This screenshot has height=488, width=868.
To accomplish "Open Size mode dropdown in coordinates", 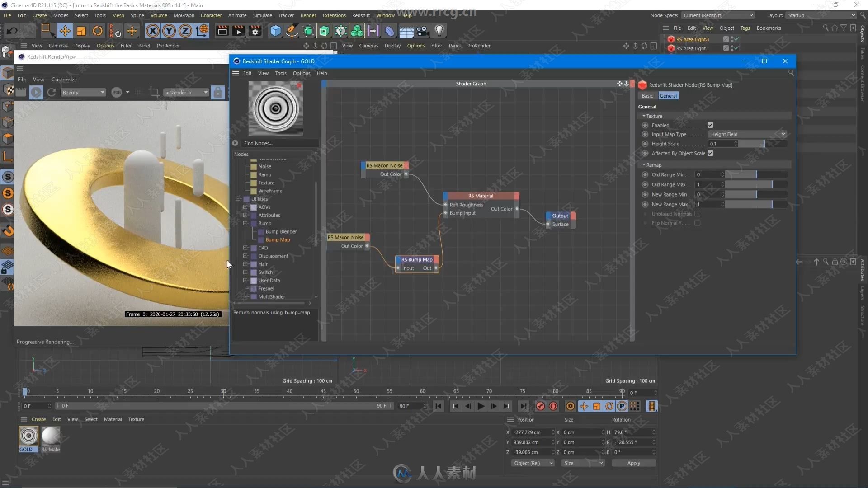I will tap(583, 463).
